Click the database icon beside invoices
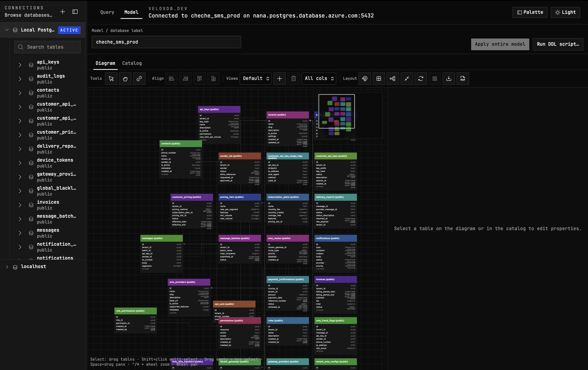This screenshot has width=588, height=370. (x=31, y=205)
